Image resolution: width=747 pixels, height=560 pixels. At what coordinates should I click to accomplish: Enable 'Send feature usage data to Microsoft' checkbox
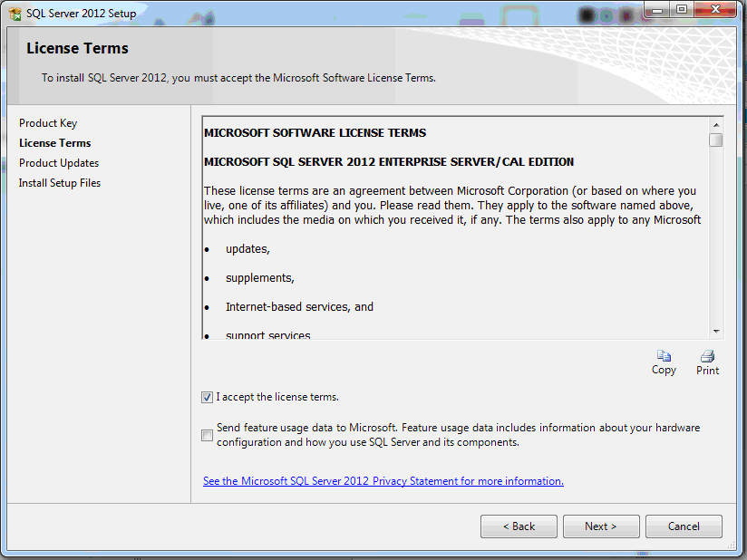[207, 435]
